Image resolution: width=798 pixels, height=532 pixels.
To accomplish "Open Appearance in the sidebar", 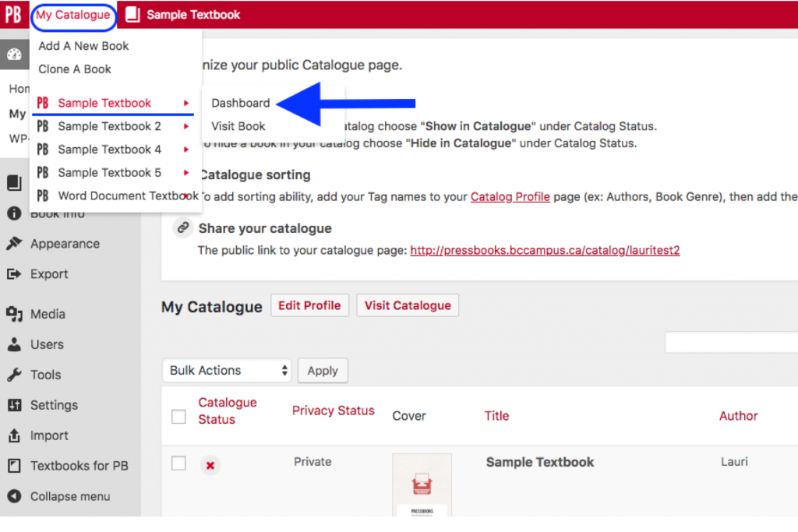I will point(65,244).
